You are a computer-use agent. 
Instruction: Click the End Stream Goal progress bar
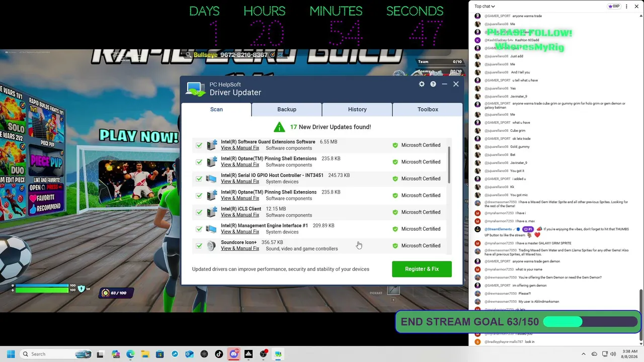point(590,322)
